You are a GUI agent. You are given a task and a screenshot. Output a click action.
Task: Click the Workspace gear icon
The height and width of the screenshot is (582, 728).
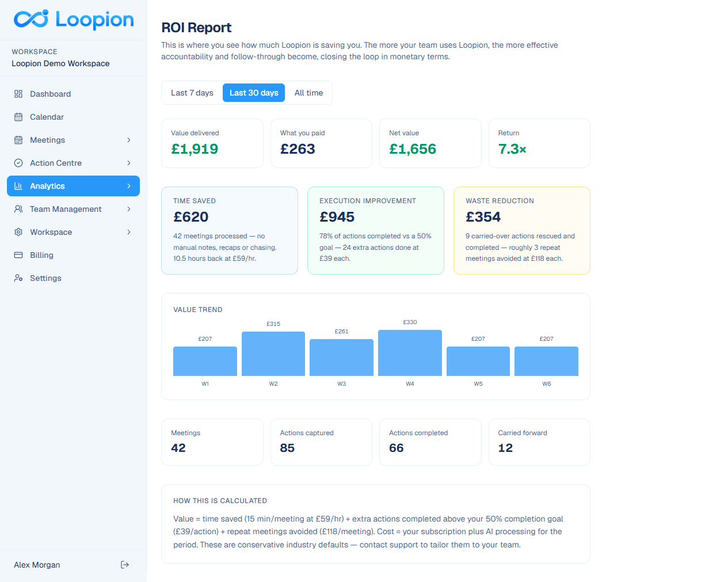point(18,232)
